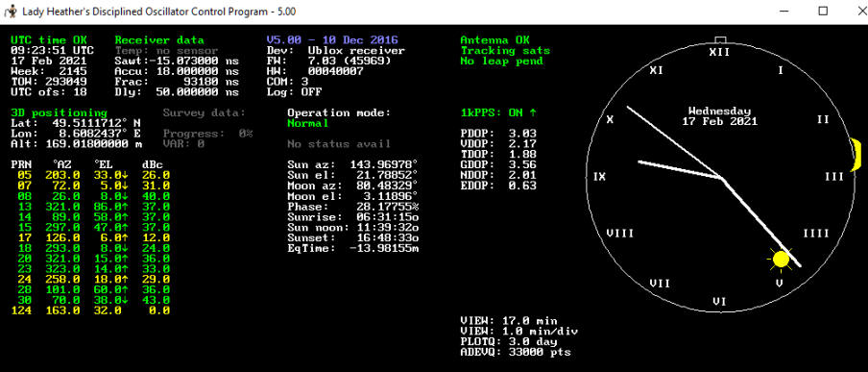This screenshot has width=868, height=372.
Task: Click the 'No leap pend' status
Action: (x=501, y=61)
